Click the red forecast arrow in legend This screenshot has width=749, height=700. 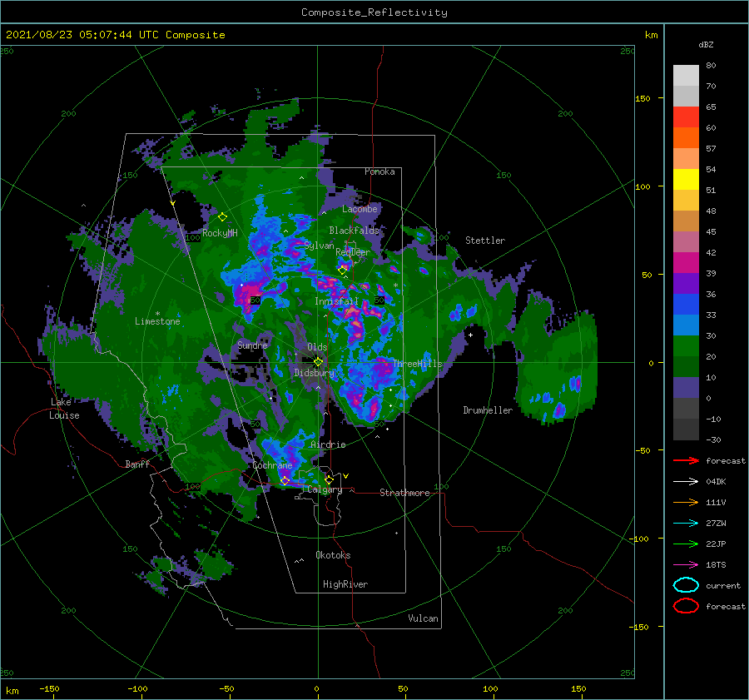(686, 460)
